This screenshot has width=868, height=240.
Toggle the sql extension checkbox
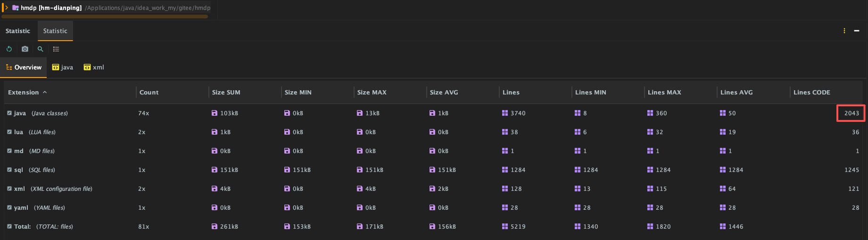(9, 170)
